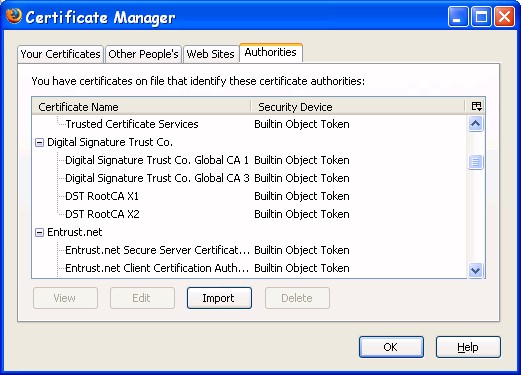This screenshot has width=521, height=375.
Task: Click the Firefox icon in the title bar
Action: (x=14, y=16)
